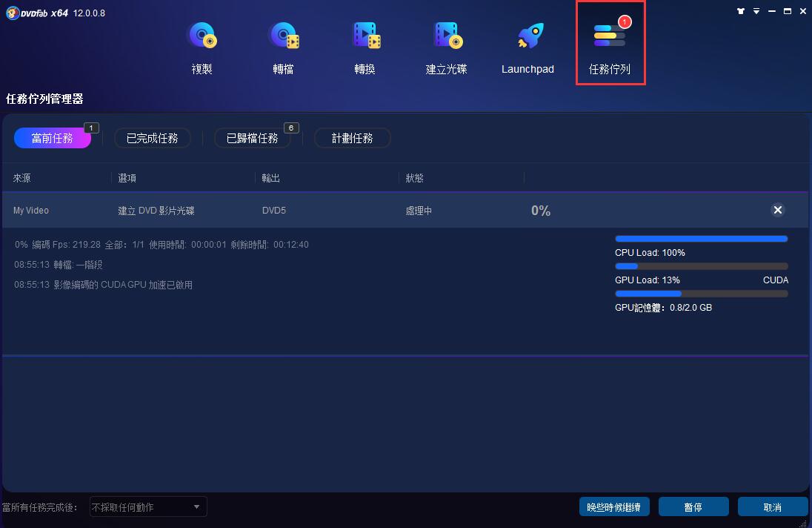
Task: Switch to the 已完成任務 tab
Action: pyautogui.click(x=152, y=138)
